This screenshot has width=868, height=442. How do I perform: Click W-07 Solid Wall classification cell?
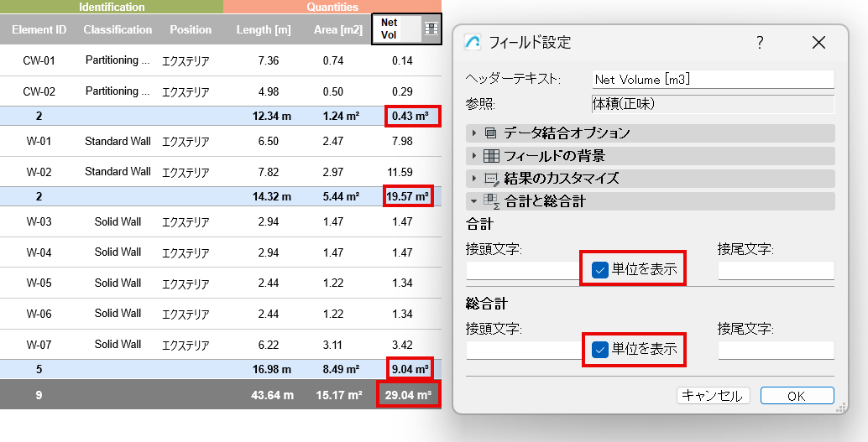pyautogui.click(x=118, y=344)
